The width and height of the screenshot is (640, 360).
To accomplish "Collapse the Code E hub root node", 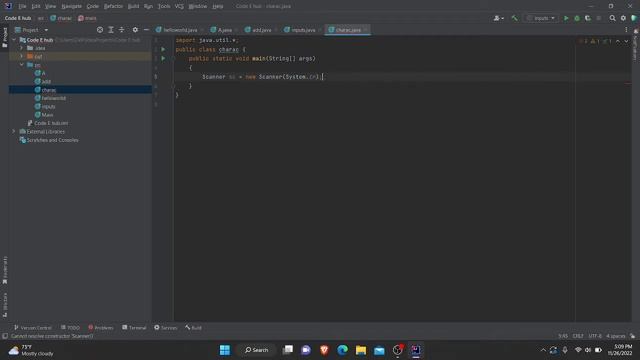I will point(14,40).
